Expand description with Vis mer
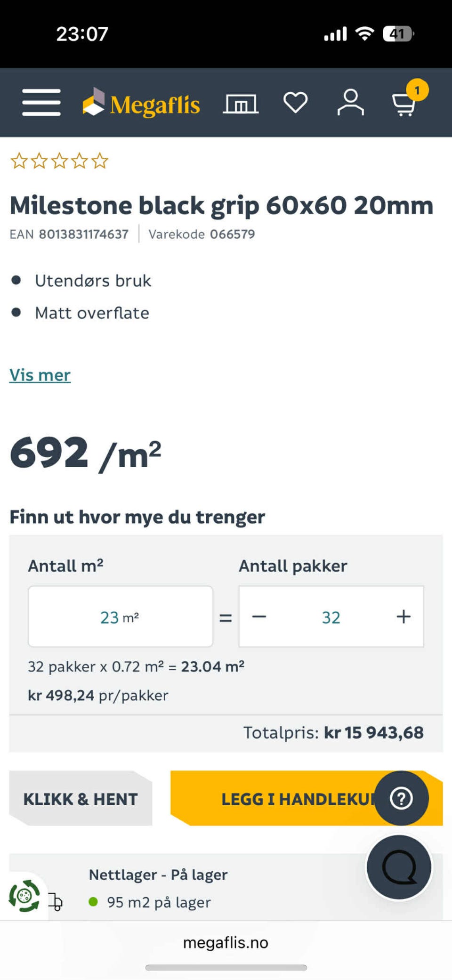This screenshot has height=980, width=452. (40, 375)
